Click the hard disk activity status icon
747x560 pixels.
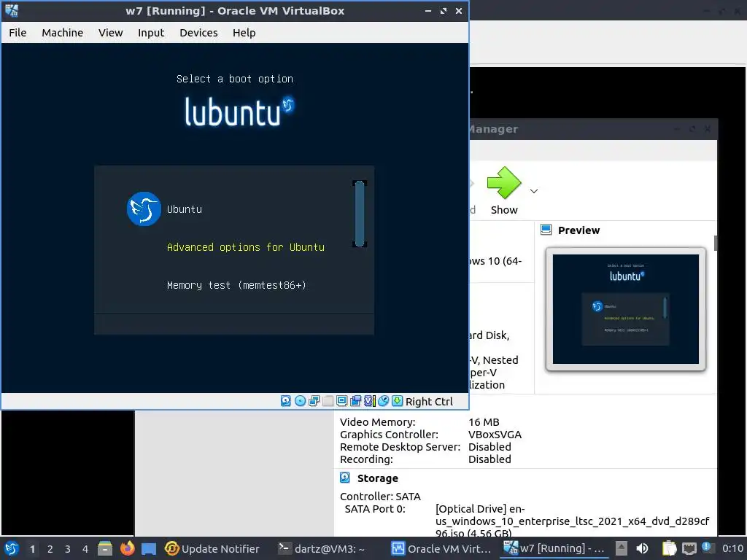pyautogui.click(x=286, y=402)
